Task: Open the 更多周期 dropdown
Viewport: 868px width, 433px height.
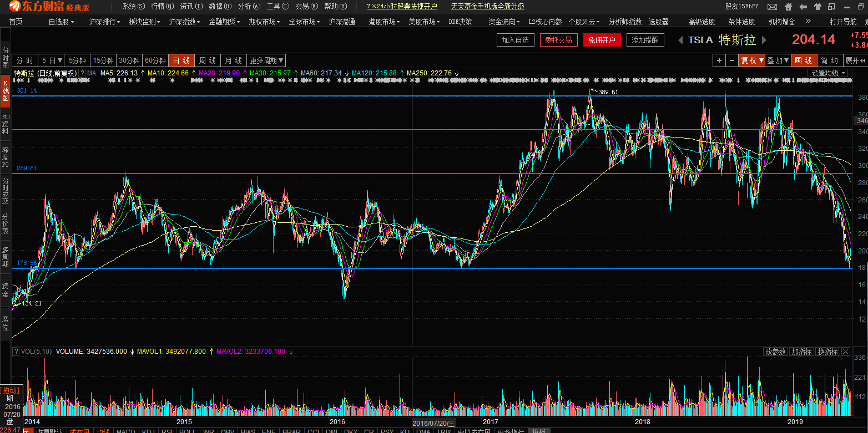Action: click(266, 60)
